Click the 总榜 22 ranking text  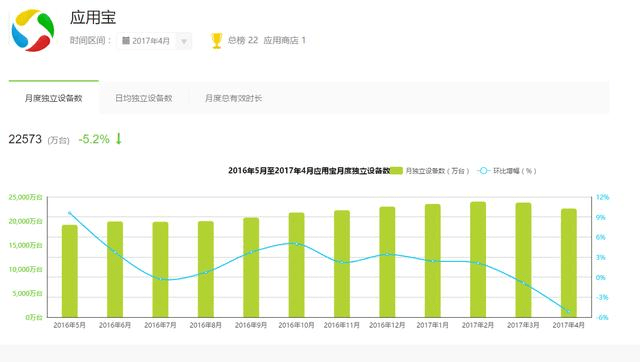coord(243,40)
